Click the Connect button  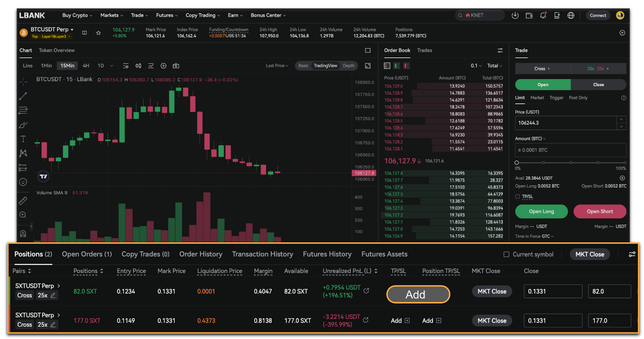click(x=598, y=15)
